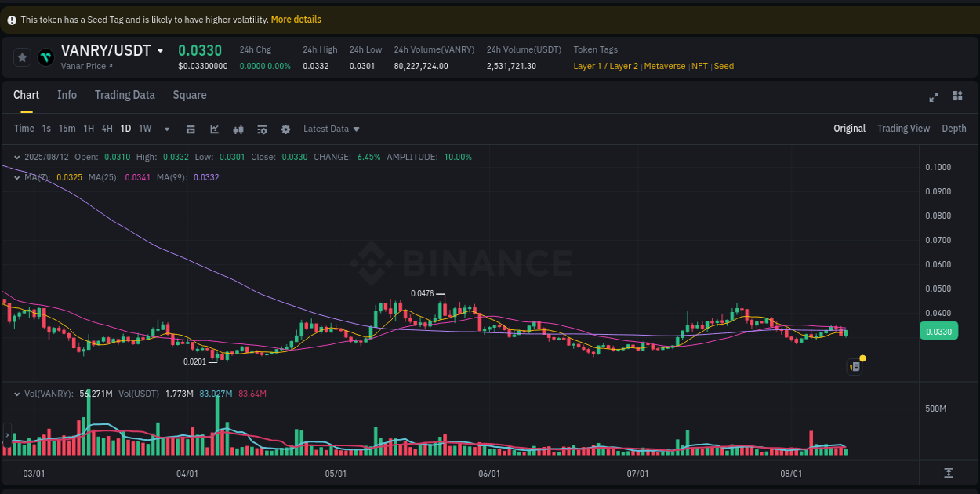Open the More details link
Screen dimensions: 980x494
(x=296, y=19)
